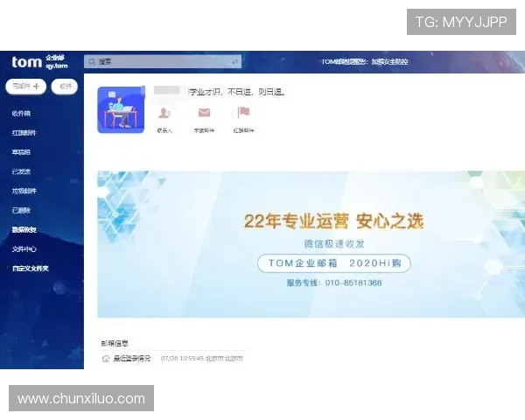Image resolution: width=525 pixels, height=420 pixels.
Task: Open the 收件箱 inbox folder
Action: [21, 114]
